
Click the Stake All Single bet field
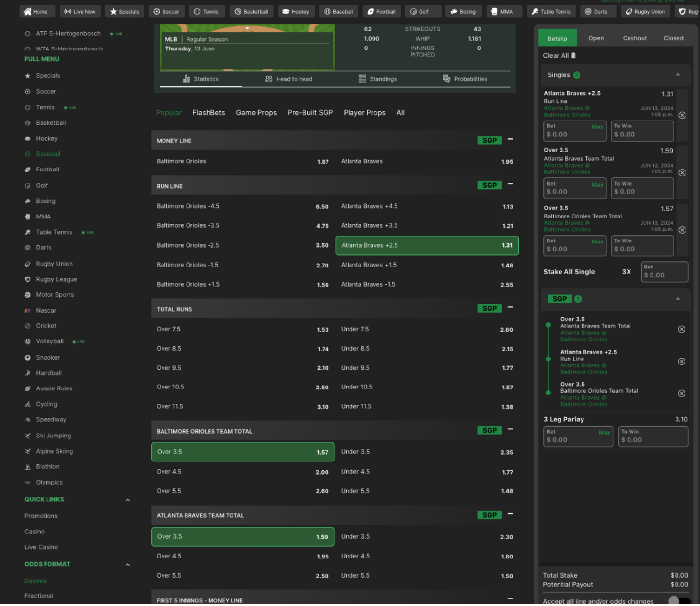[665, 272]
